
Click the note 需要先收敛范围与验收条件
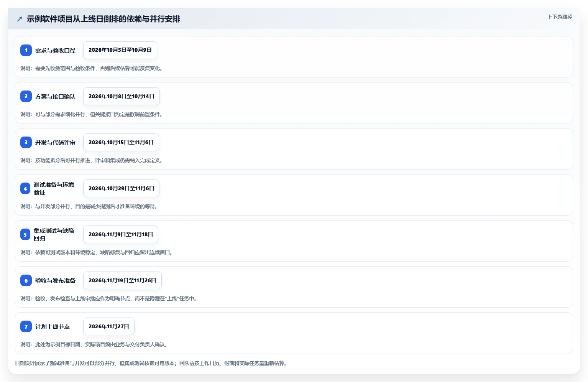click(x=91, y=68)
